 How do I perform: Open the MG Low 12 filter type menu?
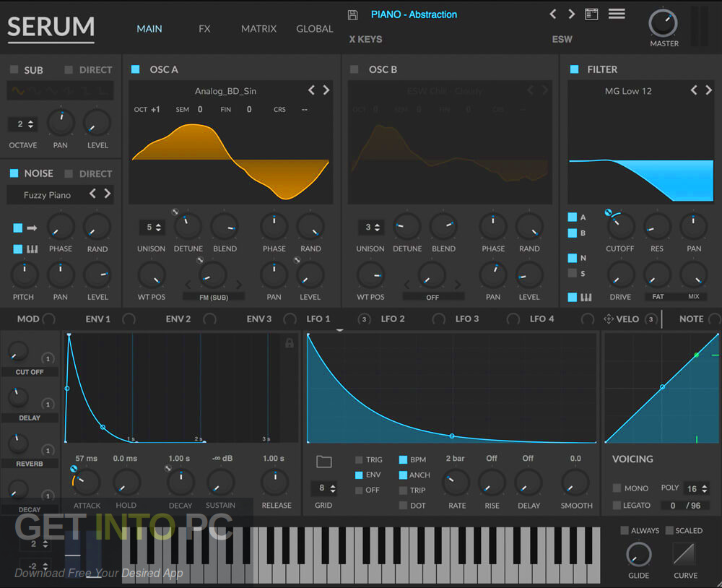pyautogui.click(x=628, y=91)
